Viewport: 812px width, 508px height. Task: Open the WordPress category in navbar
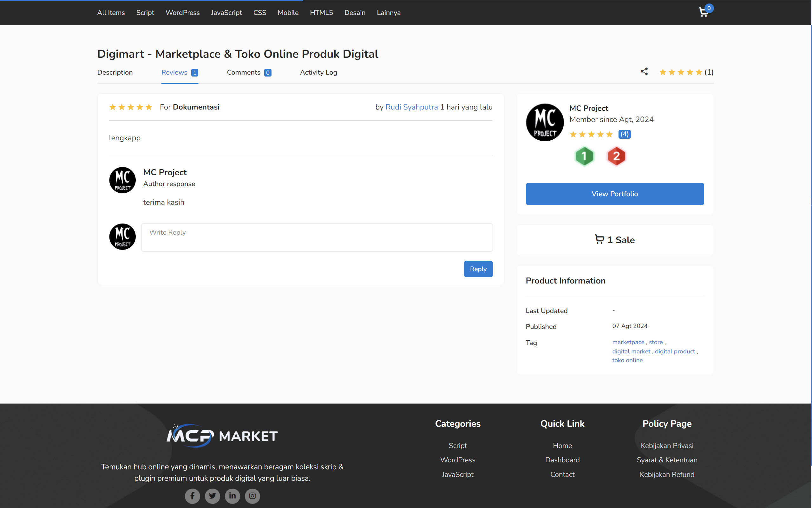(182, 12)
